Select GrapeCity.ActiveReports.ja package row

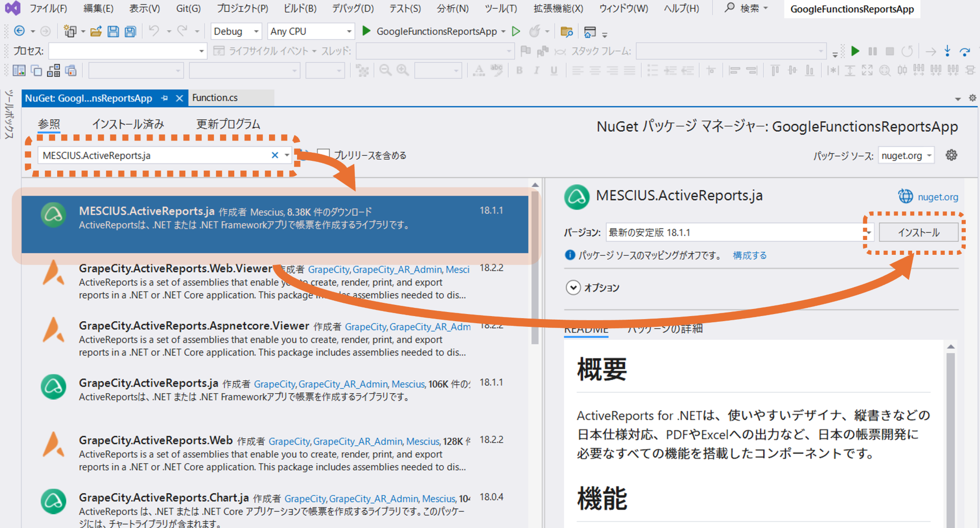pyautogui.click(x=275, y=396)
